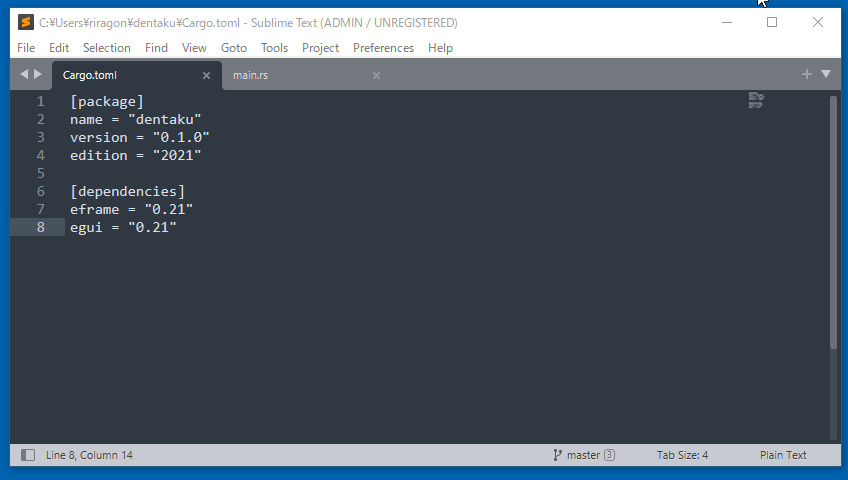Open the tab list dropdown arrow
This screenshot has width=848, height=480.
(x=826, y=74)
